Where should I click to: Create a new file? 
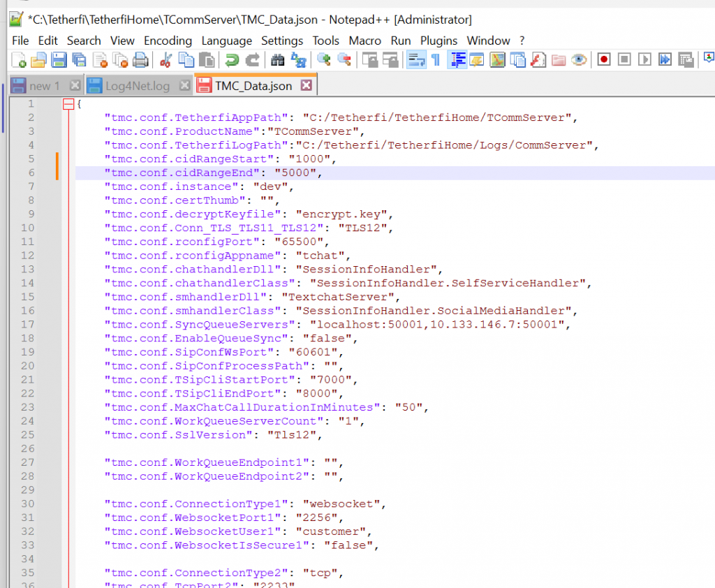point(20,59)
